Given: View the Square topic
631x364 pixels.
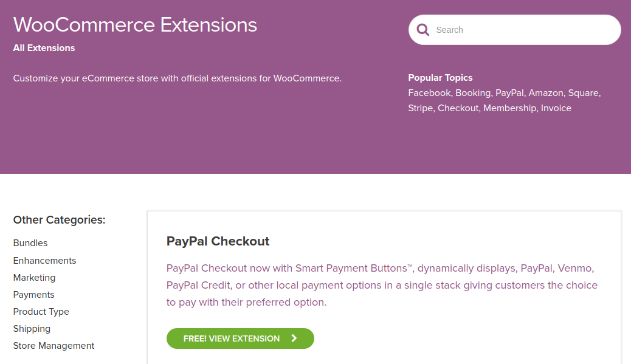Looking at the screenshot, I should tap(583, 93).
